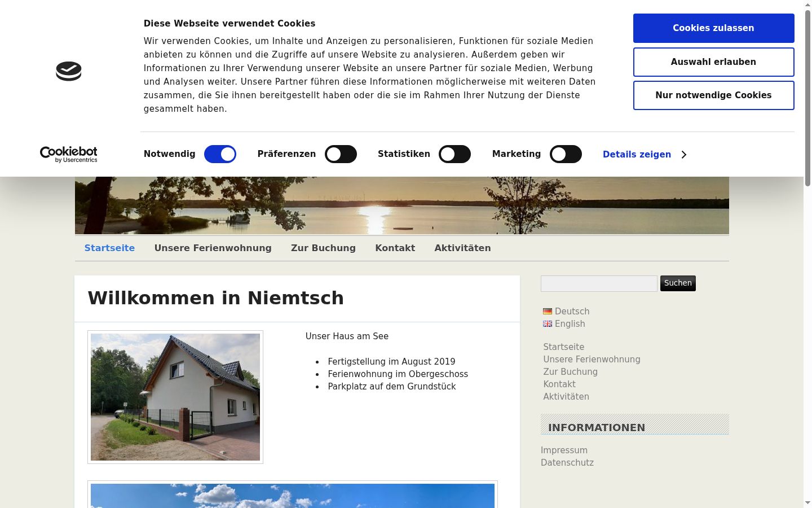The height and width of the screenshot is (508, 812).
Task: Click the Details zeigen link
Action: (x=637, y=155)
